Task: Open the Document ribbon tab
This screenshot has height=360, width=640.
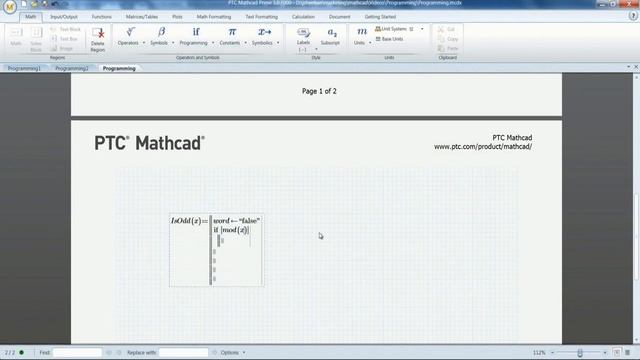Action: 340,17
